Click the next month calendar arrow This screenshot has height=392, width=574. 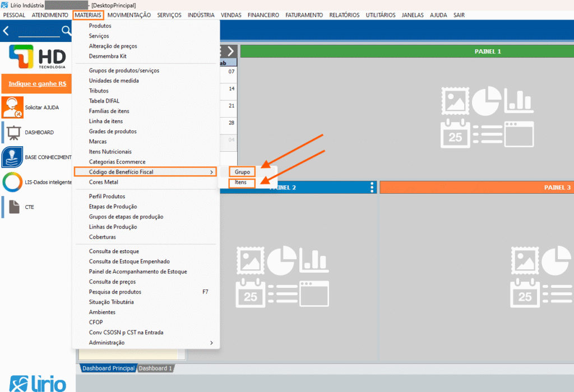(x=230, y=51)
